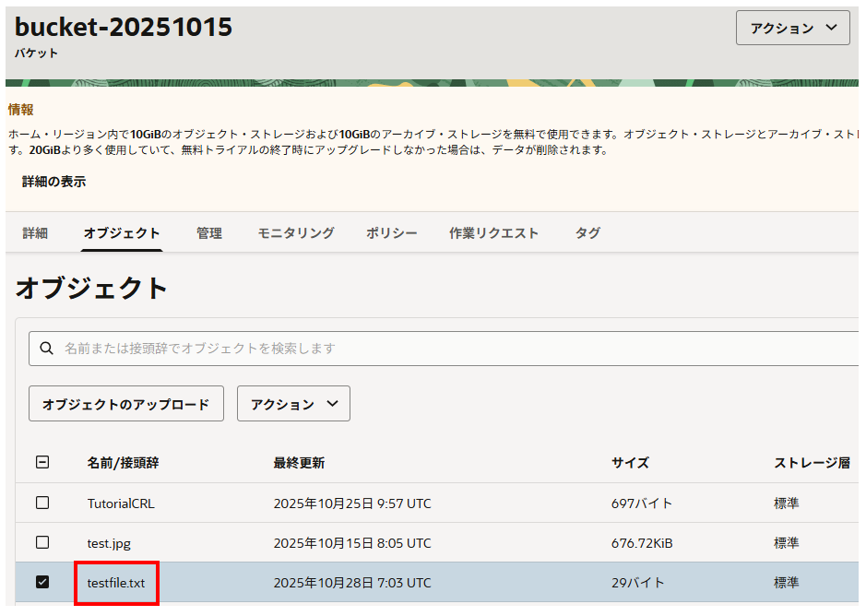Click the 詳細の表示 link
The height and width of the screenshot is (616, 866).
[x=54, y=183]
